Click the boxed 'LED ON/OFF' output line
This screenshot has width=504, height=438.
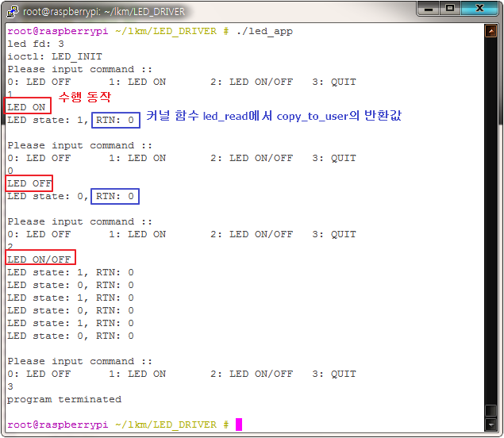pos(39,259)
